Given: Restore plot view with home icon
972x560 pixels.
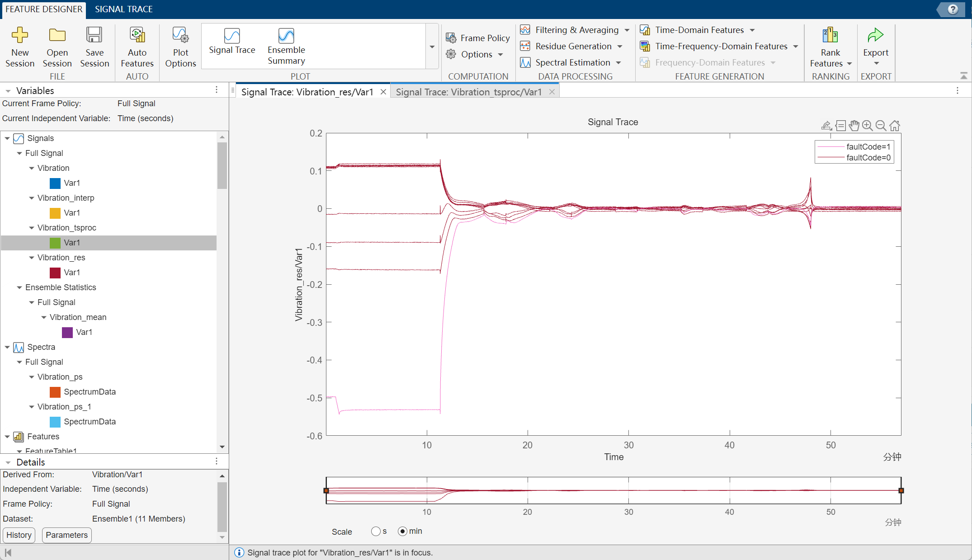Looking at the screenshot, I should (894, 126).
